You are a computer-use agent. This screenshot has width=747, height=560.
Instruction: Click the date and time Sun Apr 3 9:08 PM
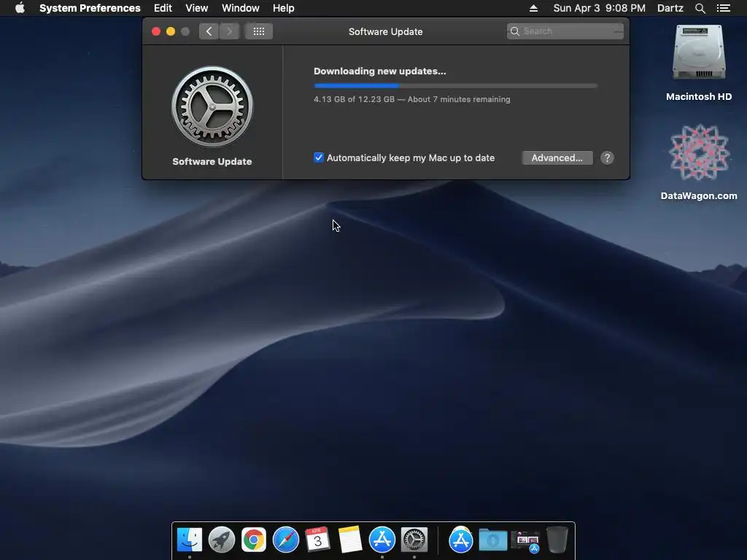(x=600, y=8)
